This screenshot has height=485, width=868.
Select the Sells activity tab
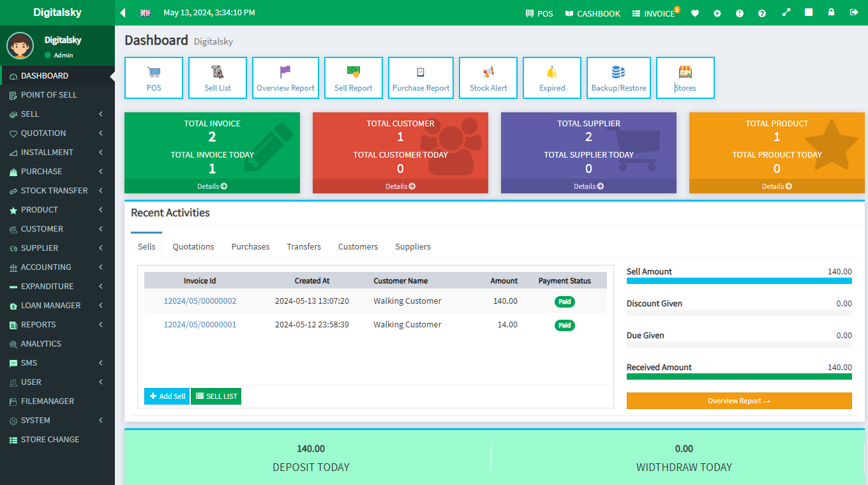tap(146, 246)
